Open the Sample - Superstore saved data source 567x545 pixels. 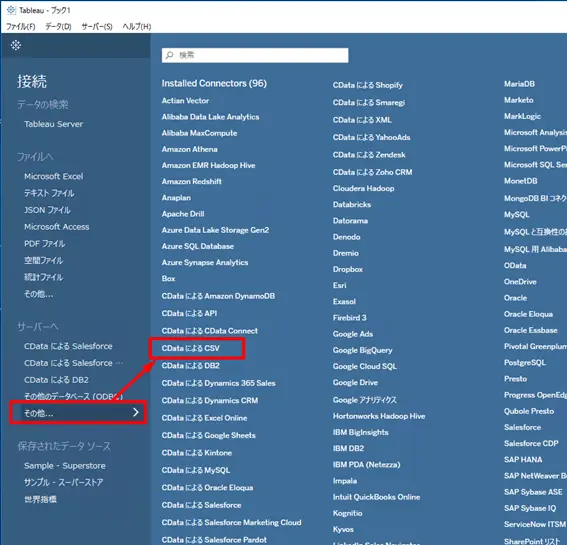tap(65, 465)
